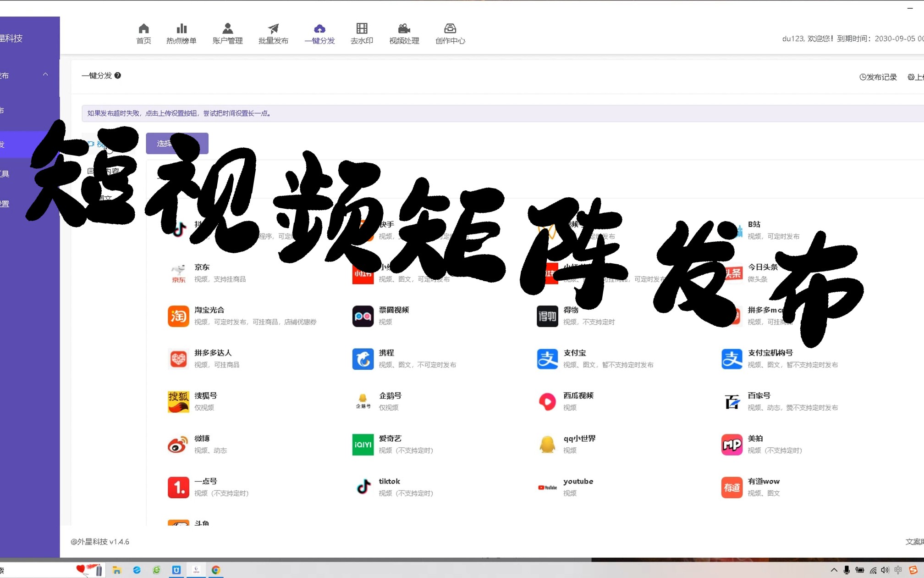924x578 pixels.
Task: Open the 热点榜单 tab
Action: [181, 34]
